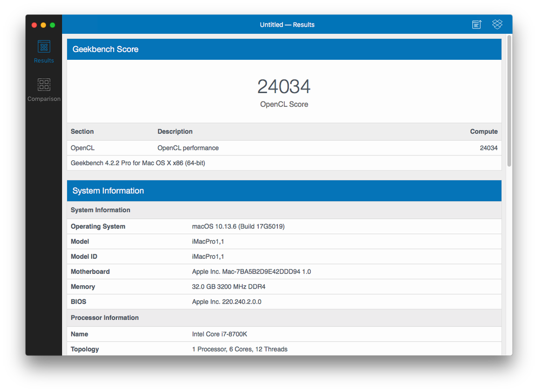
Task: Click the 'Name' row label
Action: (x=79, y=334)
